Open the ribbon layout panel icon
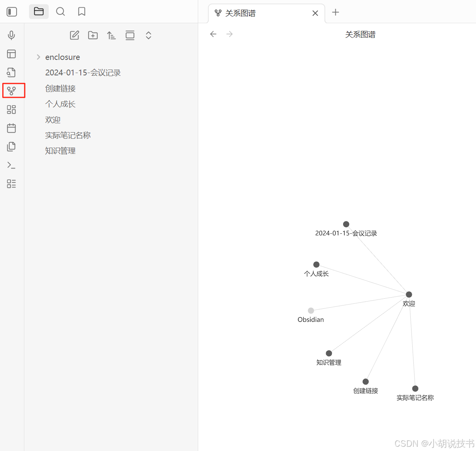This screenshot has height=451, width=476. [x=12, y=54]
